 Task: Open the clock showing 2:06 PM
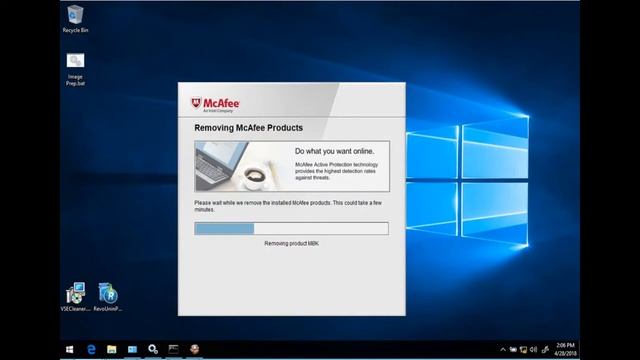565,350
